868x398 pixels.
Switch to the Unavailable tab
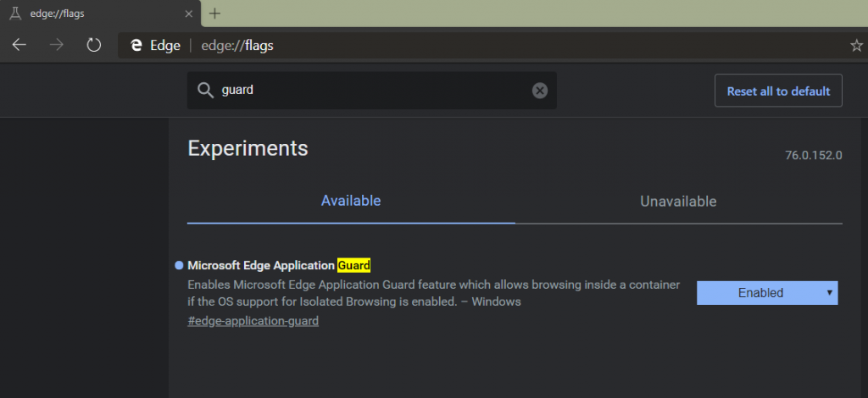pyautogui.click(x=678, y=202)
